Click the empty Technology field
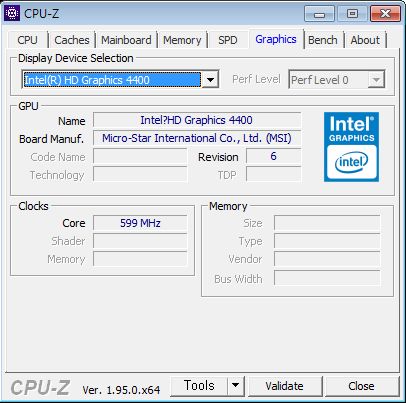The width and height of the screenshot is (406, 403). click(x=140, y=174)
